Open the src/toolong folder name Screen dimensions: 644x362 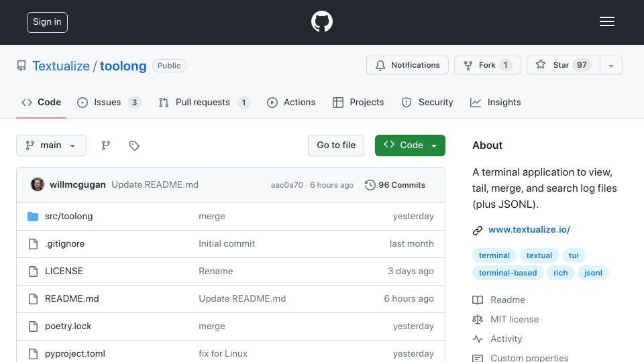click(68, 217)
